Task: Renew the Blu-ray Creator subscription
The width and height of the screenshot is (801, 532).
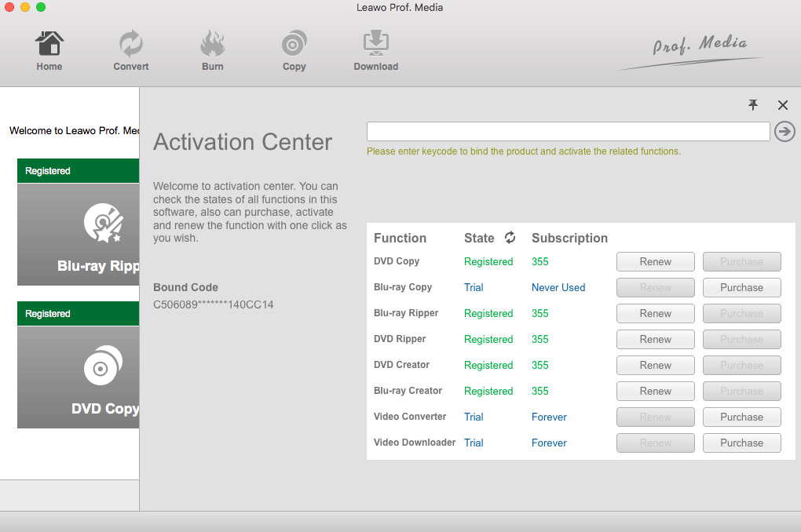Action: (x=655, y=391)
